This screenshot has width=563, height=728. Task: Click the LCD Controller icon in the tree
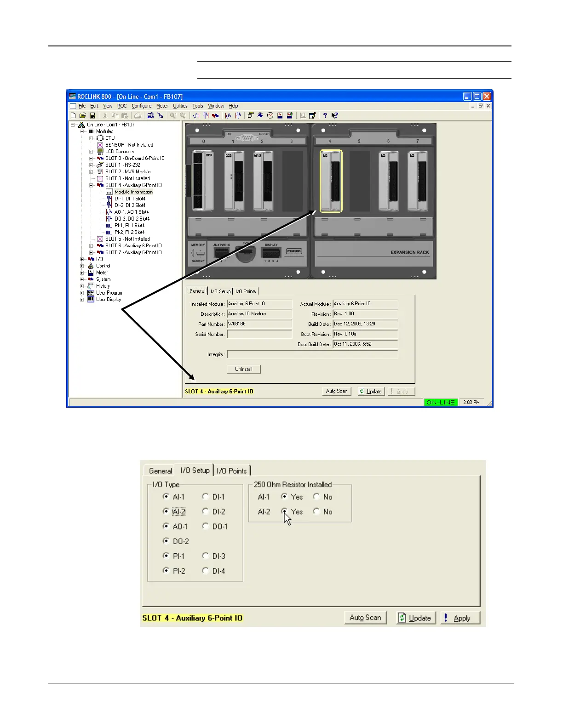(100, 151)
